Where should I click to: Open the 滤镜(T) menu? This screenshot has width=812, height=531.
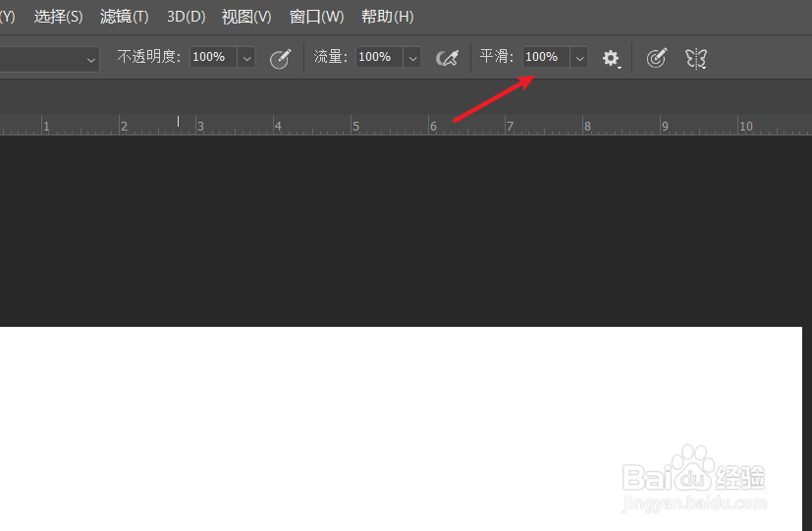(125, 17)
